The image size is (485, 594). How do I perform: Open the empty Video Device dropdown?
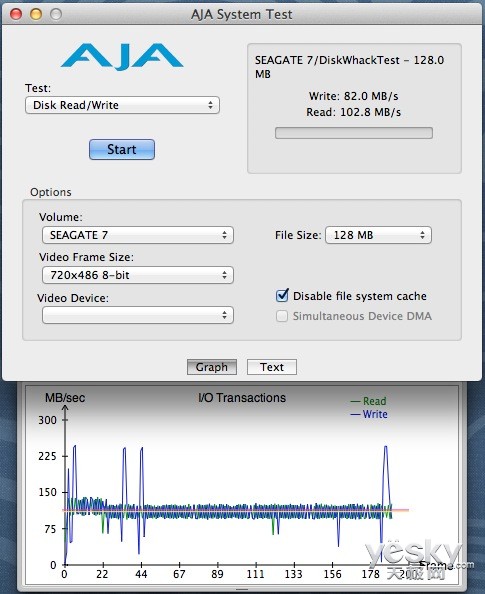point(138,315)
